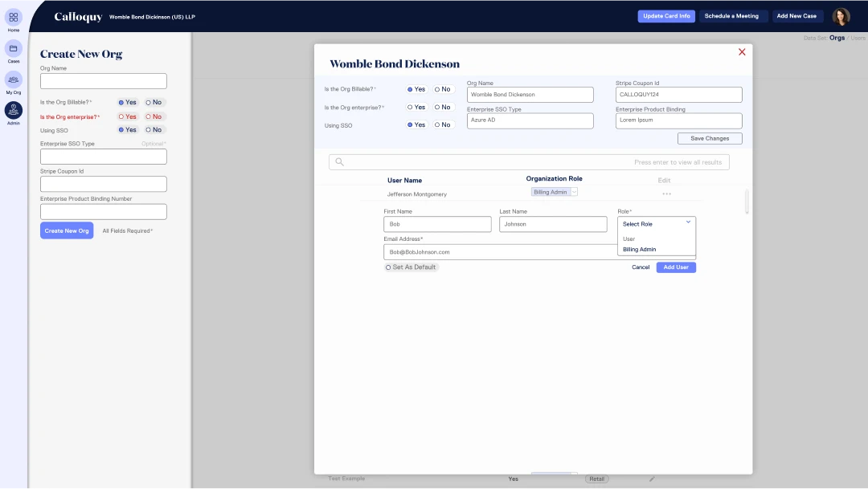Select No for Org enterprise in dialog
This screenshot has height=489, width=868.
coord(442,108)
